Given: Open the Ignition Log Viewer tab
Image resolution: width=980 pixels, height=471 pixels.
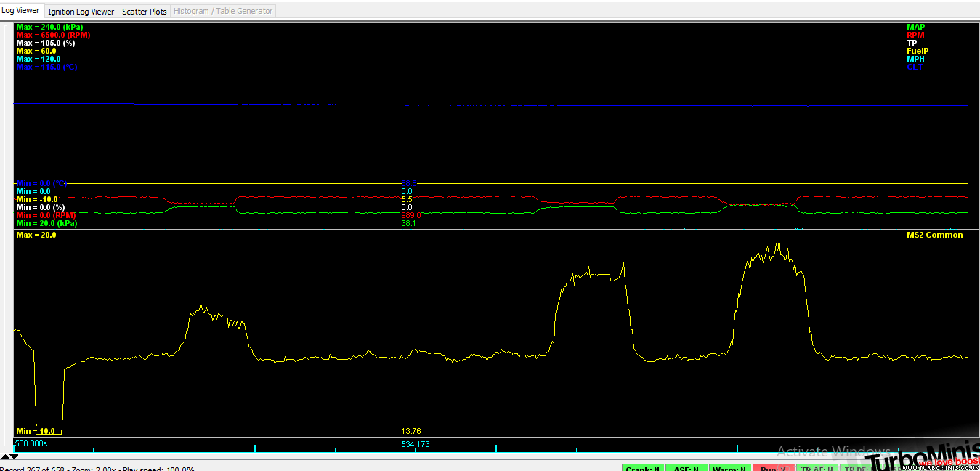Looking at the screenshot, I should pos(81,12).
